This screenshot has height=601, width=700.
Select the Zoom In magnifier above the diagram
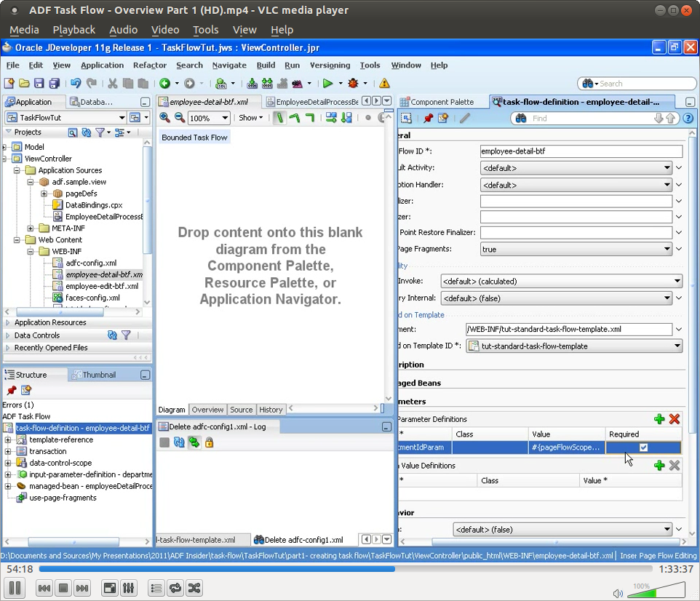tap(164, 117)
